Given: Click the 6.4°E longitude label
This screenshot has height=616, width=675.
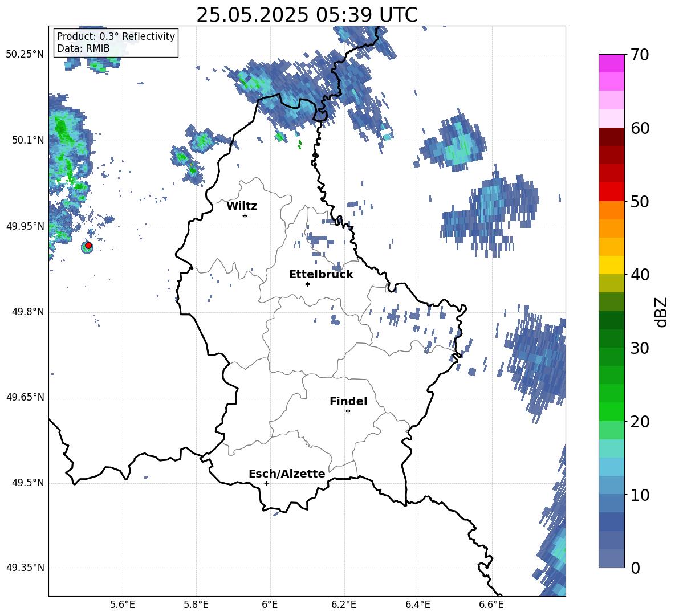Looking at the screenshot, I should point(417,605).
